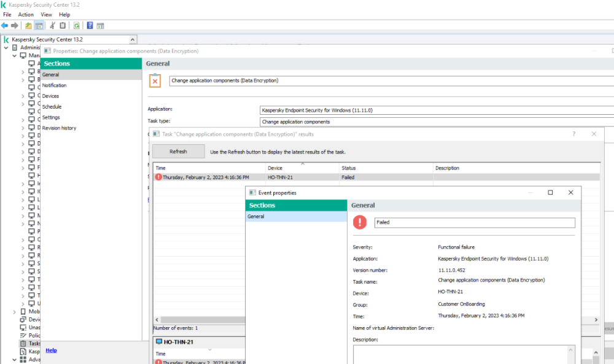Click the Help link at bottom
Image resolution: width=614 pixels, height=364 pixels.
point(51,350)
